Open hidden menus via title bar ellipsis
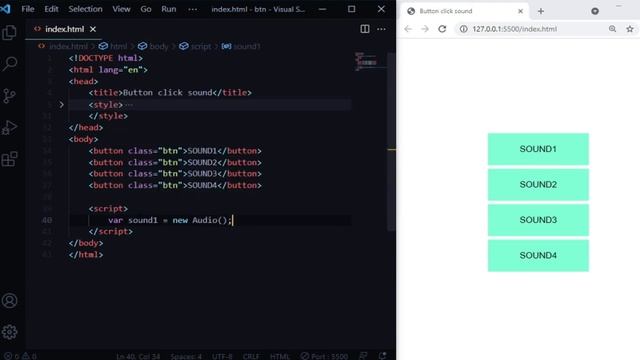The image size is (640, 360). pyautogui.click(x=193, y=9)
